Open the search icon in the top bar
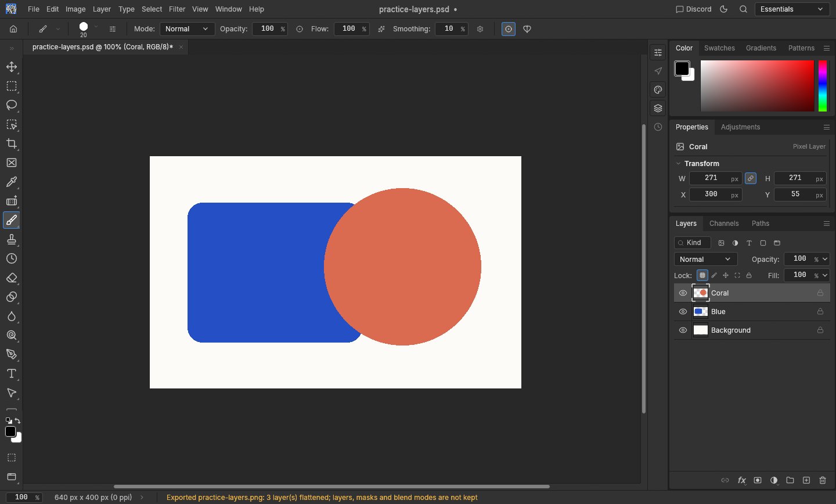Screen dimensions: 836x504 point(743,9)
